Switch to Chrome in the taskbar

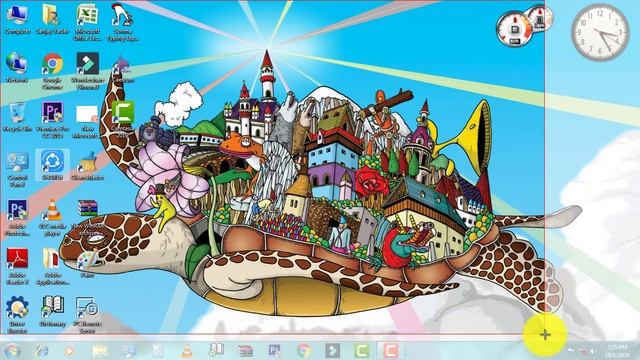303,350
